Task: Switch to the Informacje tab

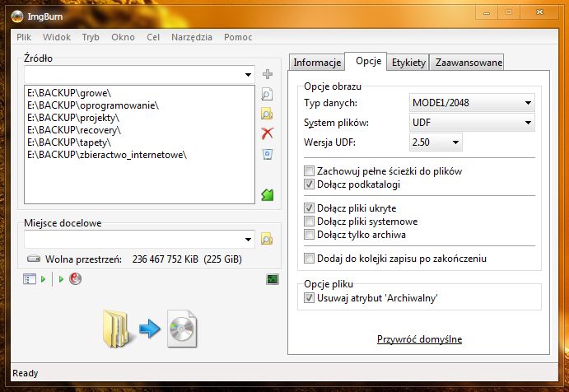Action: point(317,63)
